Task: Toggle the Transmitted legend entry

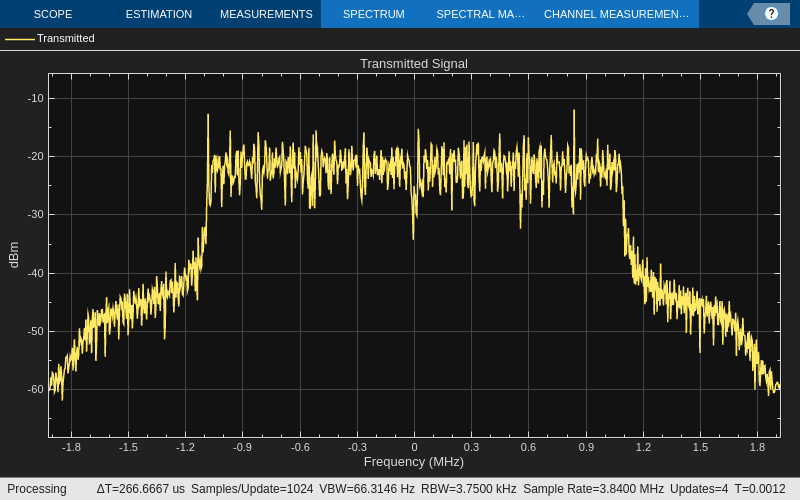Action: (66, 38)
